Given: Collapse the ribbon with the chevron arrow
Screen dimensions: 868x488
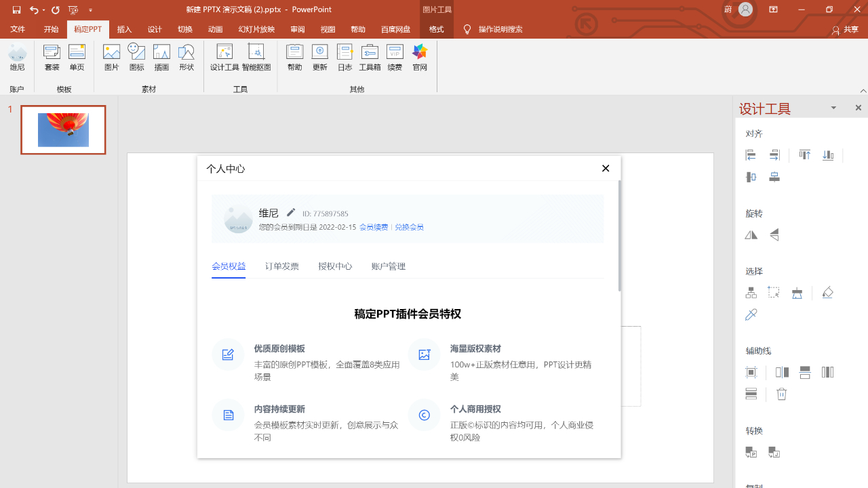Looking at the screenshot, I should pyautogui.click(x=863, y=90).
